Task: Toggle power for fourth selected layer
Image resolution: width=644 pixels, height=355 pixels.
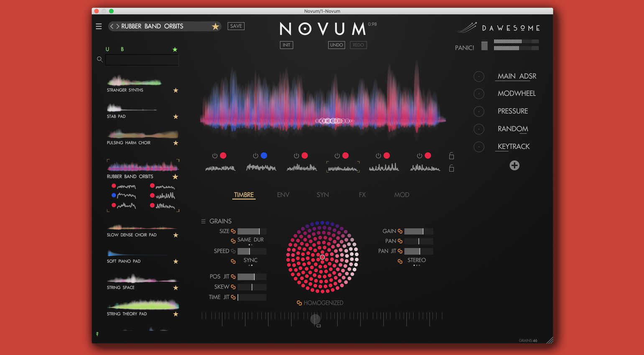Action: [337, 156]
